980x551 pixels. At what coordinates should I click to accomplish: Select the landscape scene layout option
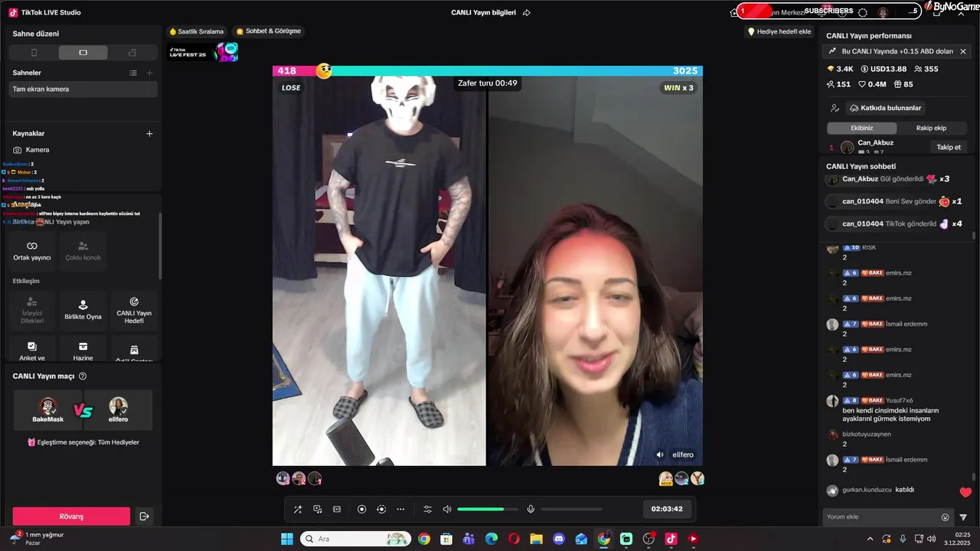[x=83, y=53]
